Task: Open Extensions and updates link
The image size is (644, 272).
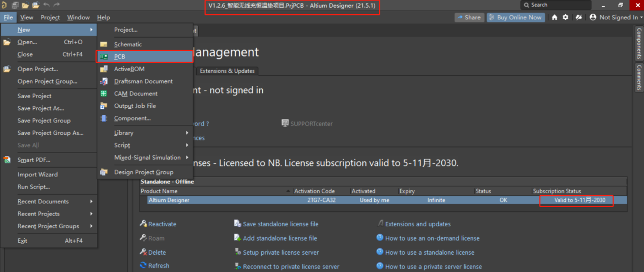Action: click(418, 224)
